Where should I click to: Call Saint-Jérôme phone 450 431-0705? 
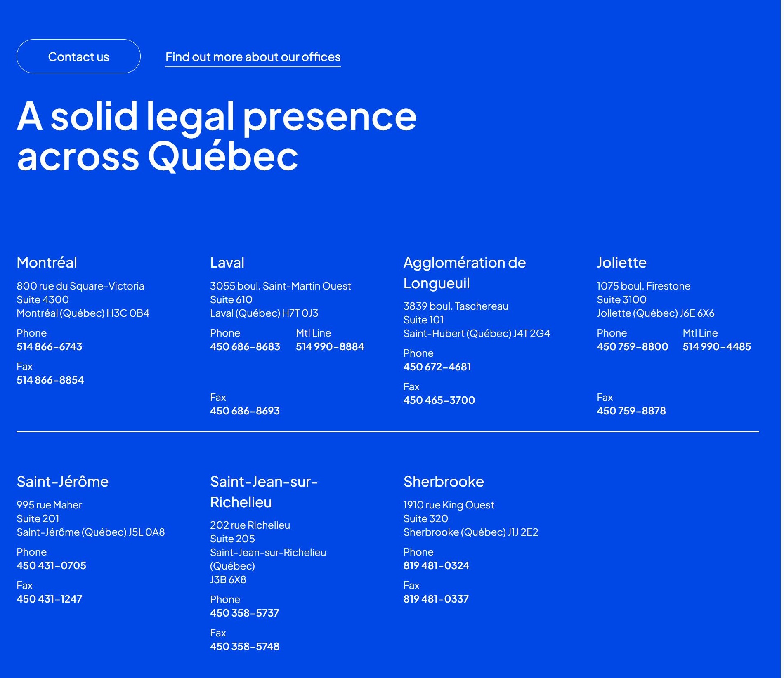51,565
